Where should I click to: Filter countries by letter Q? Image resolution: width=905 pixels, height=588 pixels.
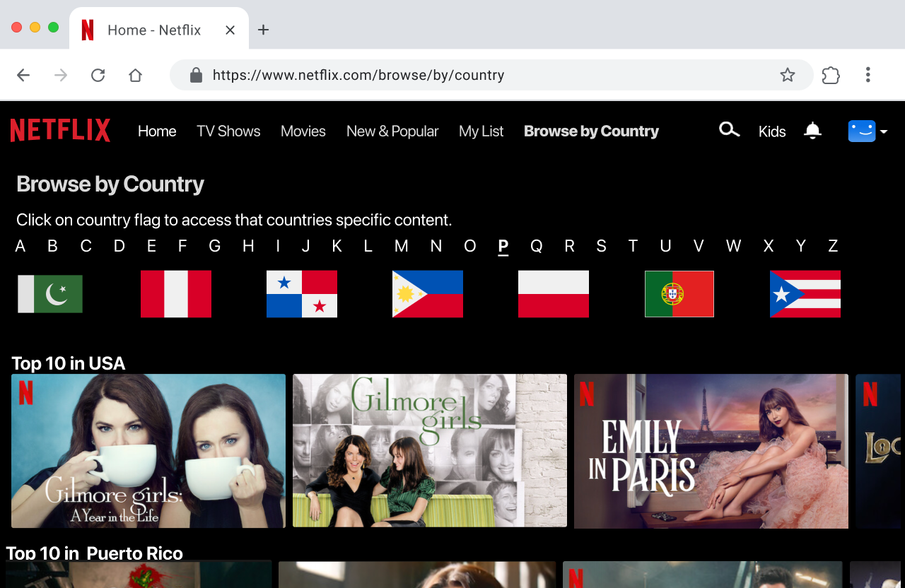click(x=537, y=246)
